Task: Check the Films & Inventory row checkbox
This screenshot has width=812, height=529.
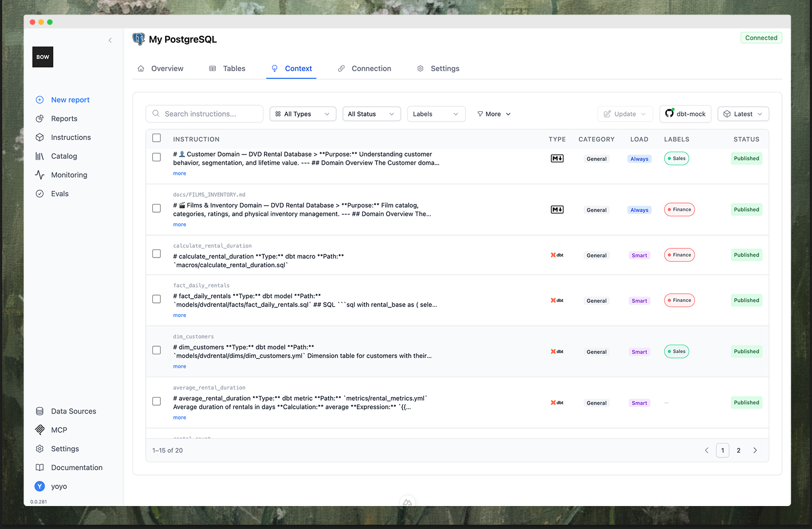Action: click(x=157, y=208)
